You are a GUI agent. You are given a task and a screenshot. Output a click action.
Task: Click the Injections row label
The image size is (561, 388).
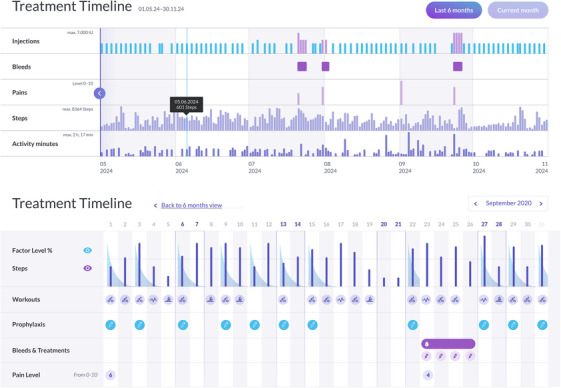[x=26, y=41]
